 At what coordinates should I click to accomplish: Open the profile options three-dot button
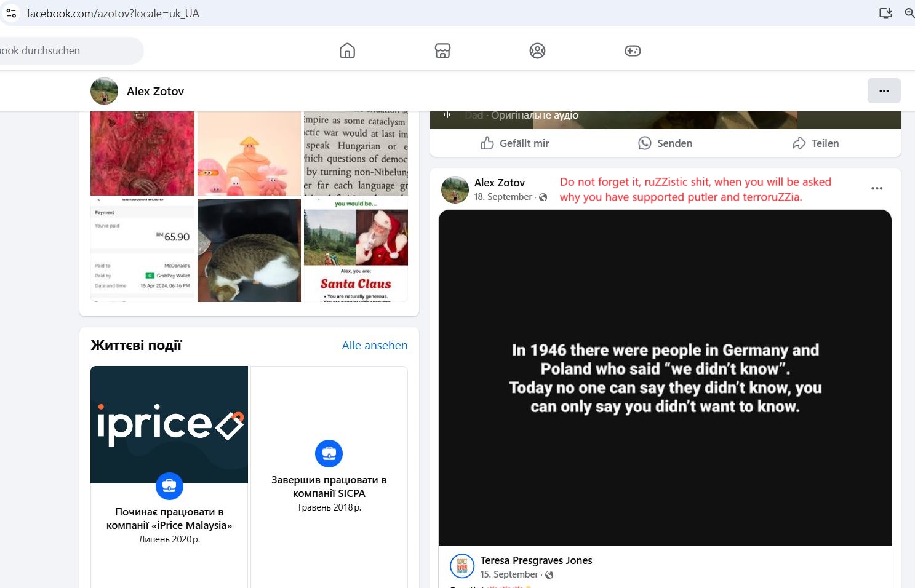tap(884, 91)
